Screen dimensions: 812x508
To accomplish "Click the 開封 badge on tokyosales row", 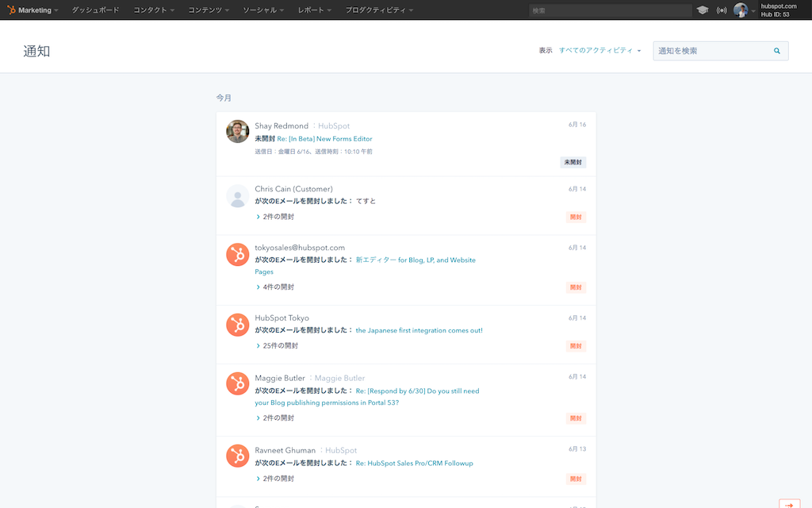I will [576, 287].
